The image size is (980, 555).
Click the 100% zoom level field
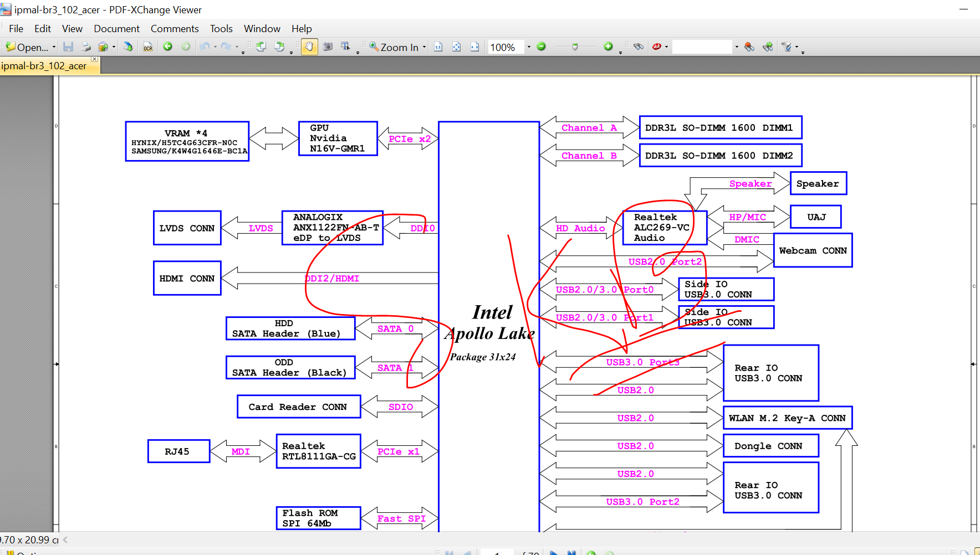[506, 47]
